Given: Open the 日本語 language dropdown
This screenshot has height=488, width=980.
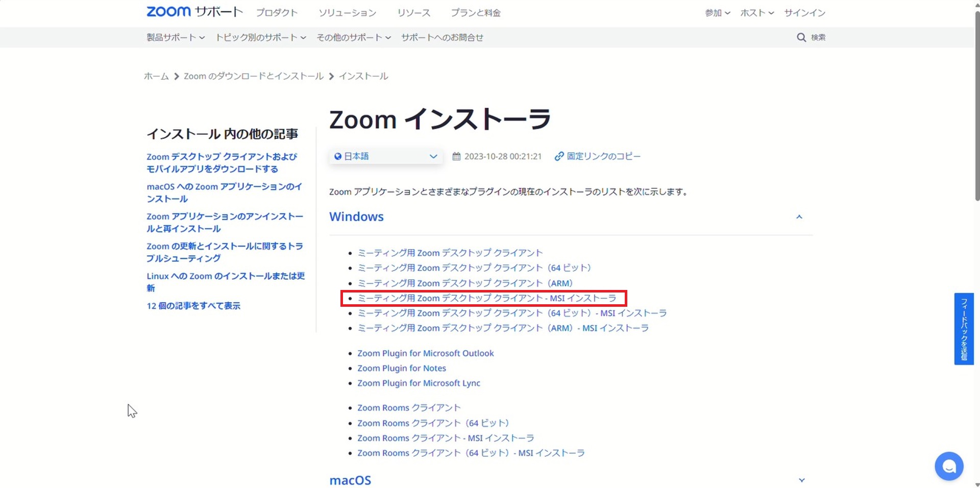Looking at the screenshot, I should (x=386, y=156).
